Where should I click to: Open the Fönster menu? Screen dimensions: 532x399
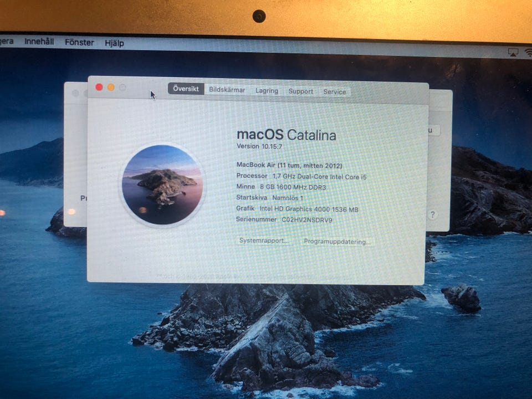tap(79, 43)
